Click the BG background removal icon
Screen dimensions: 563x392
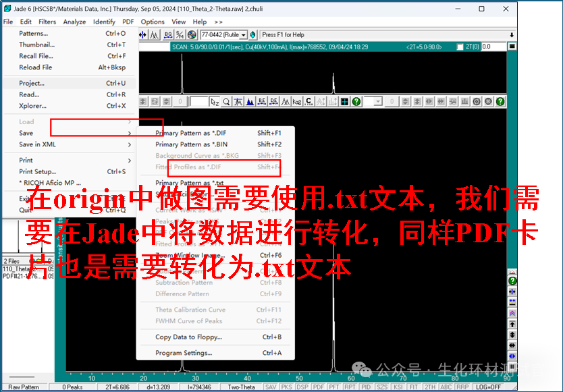point(168,35)
